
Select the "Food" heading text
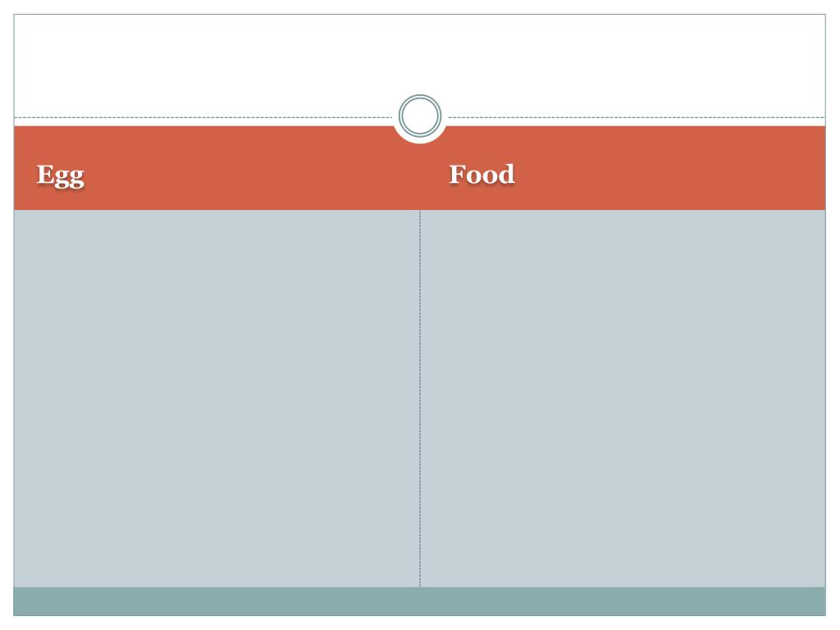point(482,174)
